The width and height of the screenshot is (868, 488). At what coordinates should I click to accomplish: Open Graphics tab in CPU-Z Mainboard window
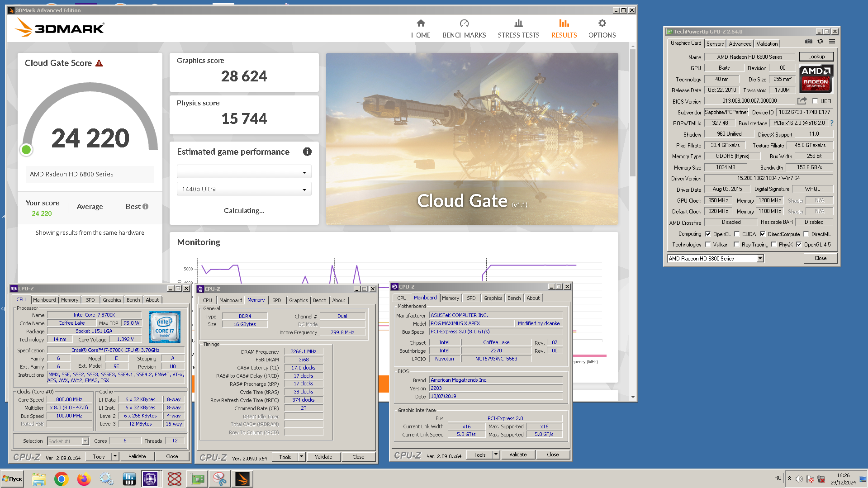[493, 298]
